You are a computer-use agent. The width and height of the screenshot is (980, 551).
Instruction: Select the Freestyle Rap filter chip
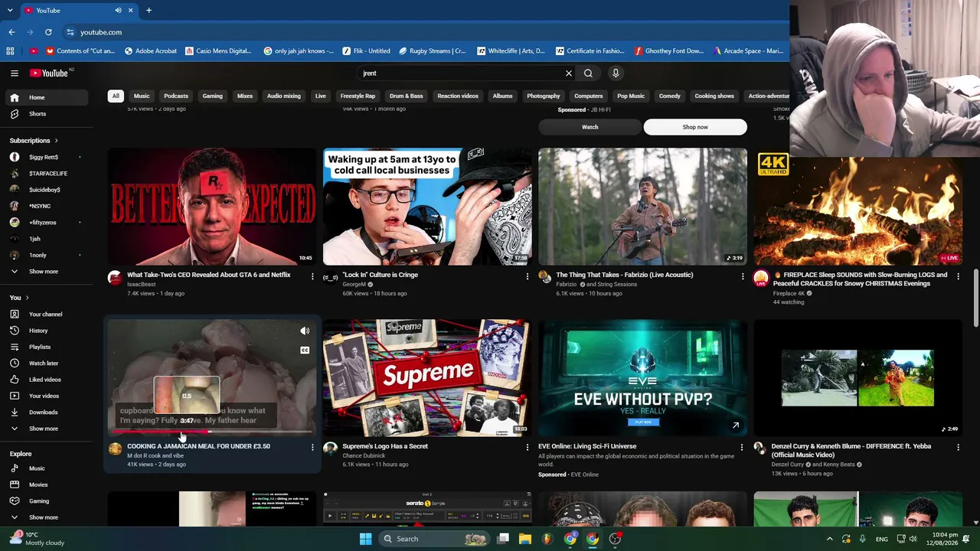(358, 96)
